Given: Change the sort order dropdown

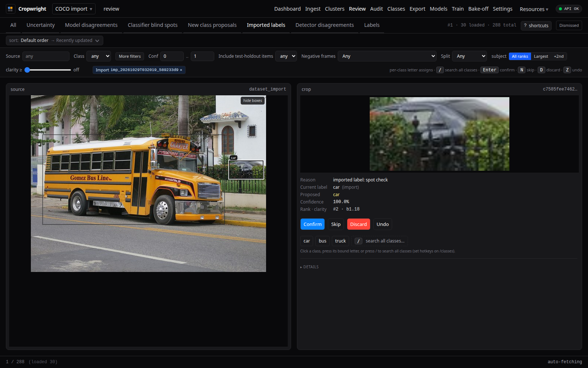Looking at the screenshot, I should pos(54,40).
